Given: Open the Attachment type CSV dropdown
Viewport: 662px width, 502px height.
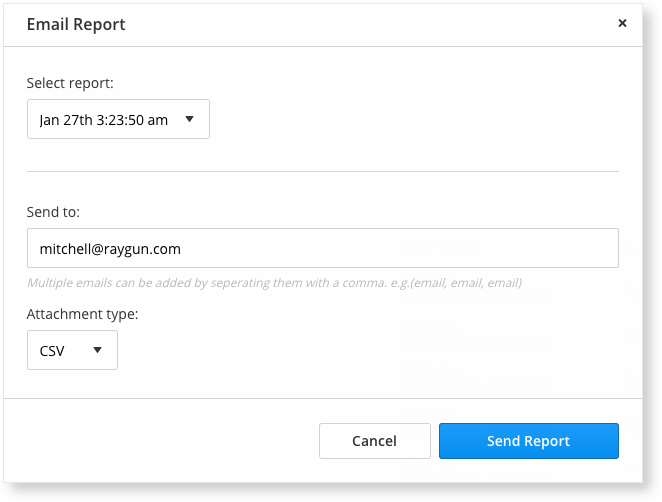Looking at the screenshot, I should (72, 350).
